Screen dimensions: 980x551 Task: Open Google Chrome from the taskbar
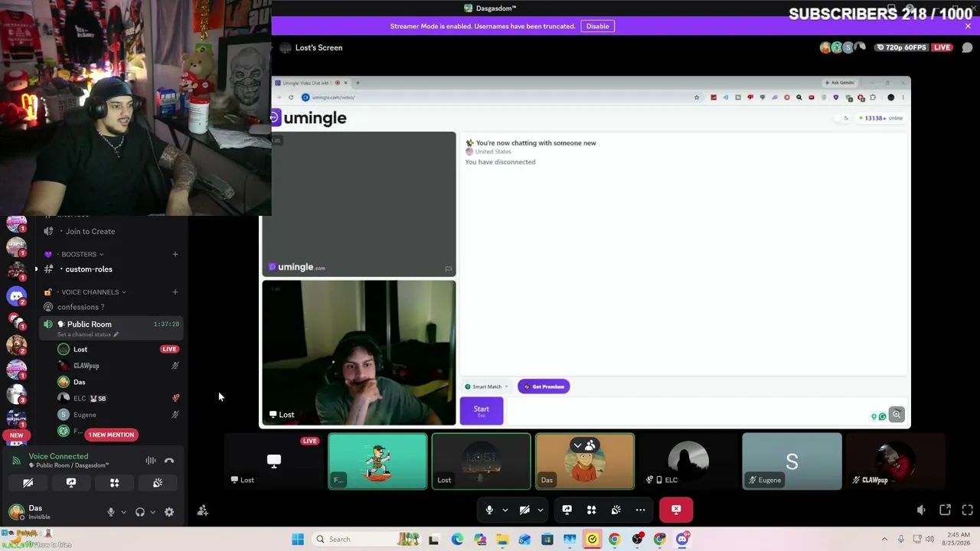click(615, 540)
